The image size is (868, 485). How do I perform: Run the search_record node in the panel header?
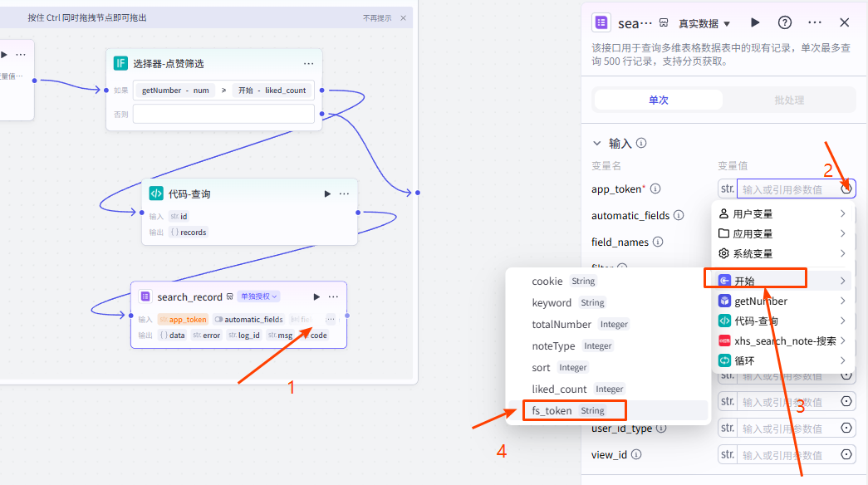[x=755, y=23]
